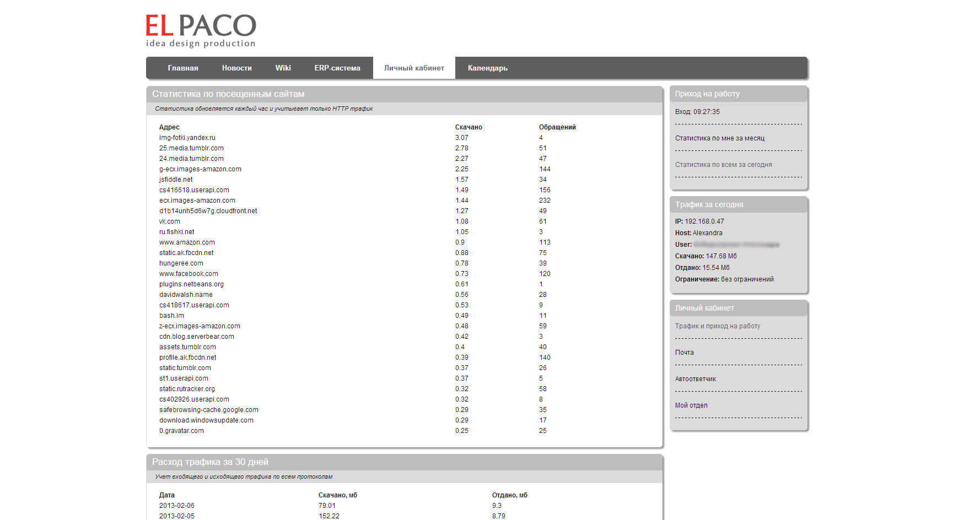Select the Личный кабинет tab
The width and height of the screenshot is (980, 520).
pyautogui.click(x=414, y=68)
